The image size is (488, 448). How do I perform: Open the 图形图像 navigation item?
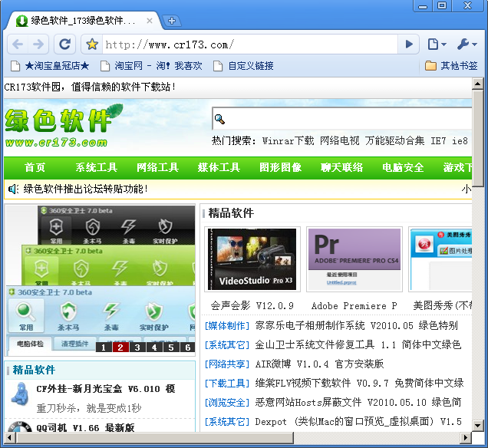[x=280, y=167]
